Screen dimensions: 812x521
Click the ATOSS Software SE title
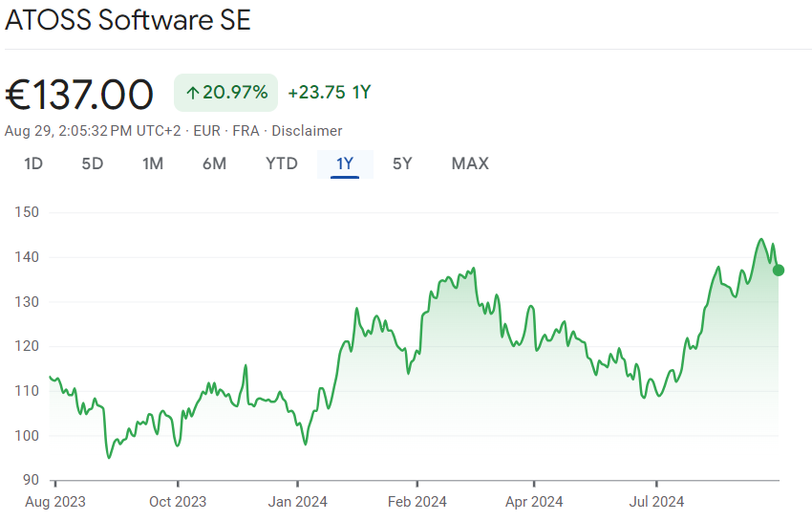(128, 20)
